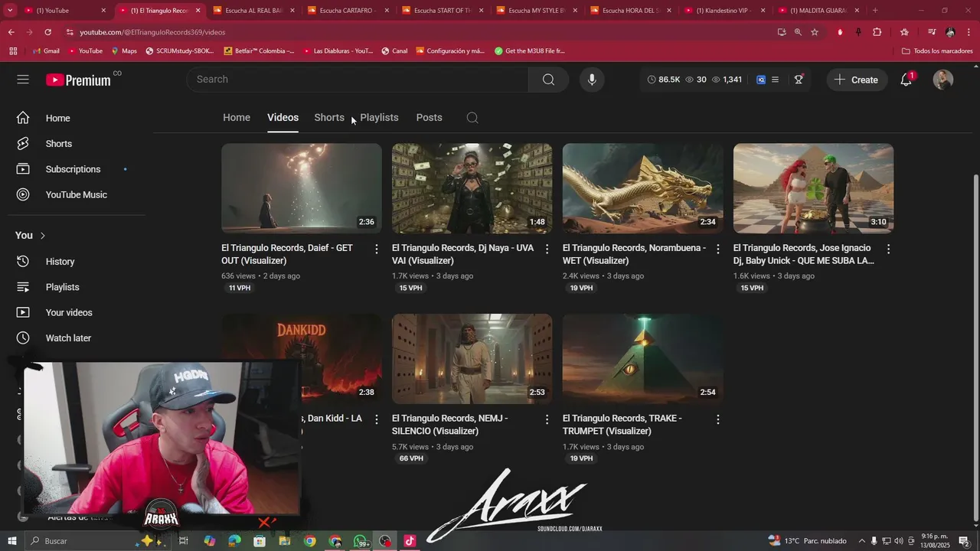Open Task View on taskbar
This screenshot has height=551, width=980.
pyautogui.click(x=184, y=541)
